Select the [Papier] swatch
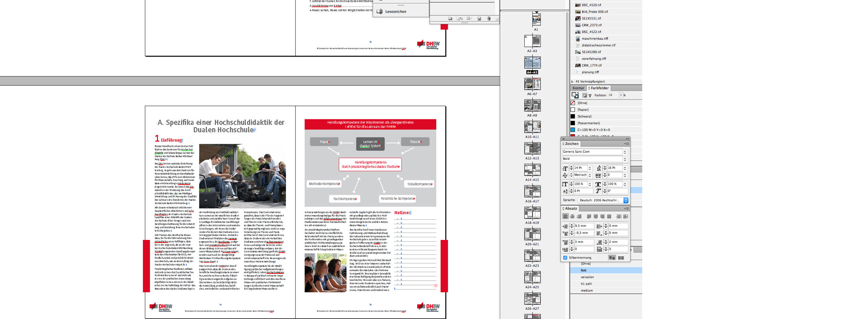The width and height of the screenshot is (868, 319). tap(606, 110)
